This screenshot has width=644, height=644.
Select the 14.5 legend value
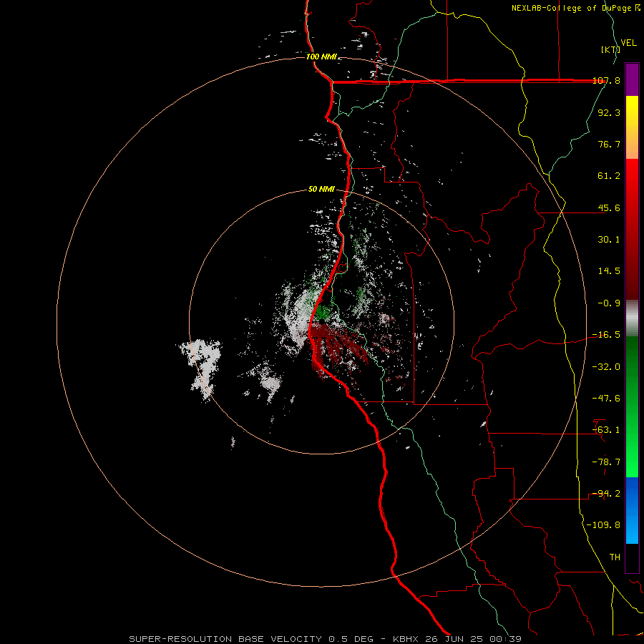[609, 271]
